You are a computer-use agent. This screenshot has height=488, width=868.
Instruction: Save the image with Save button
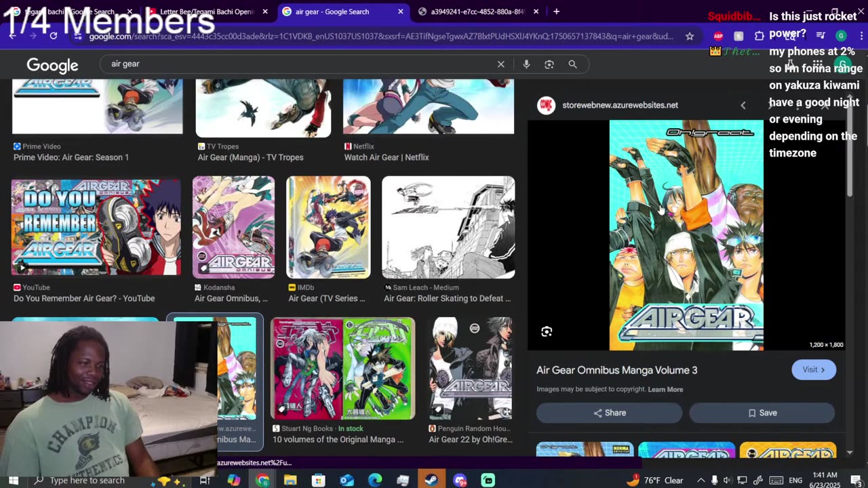[x=762, y=413]
